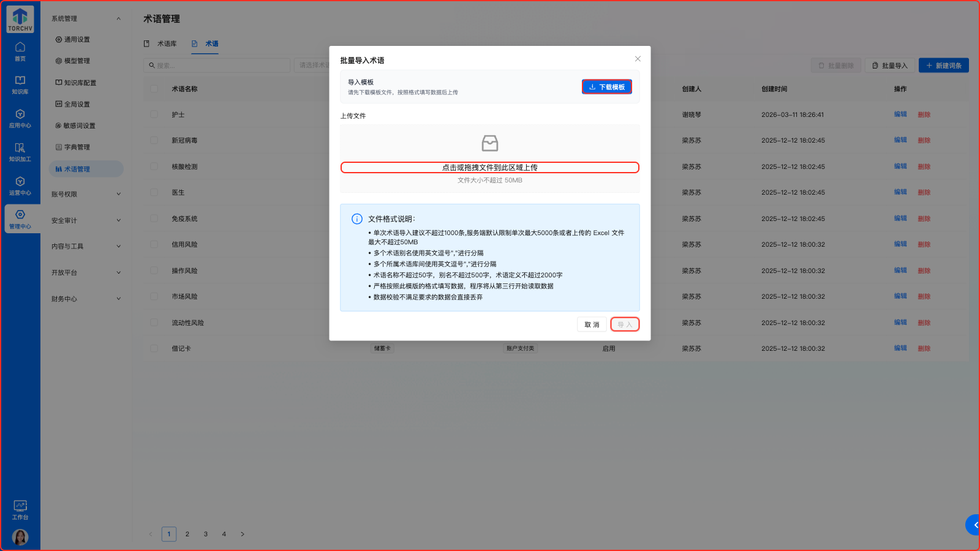The width and height of the screenshot is (980, 551).
Task: Open 应用中心 in the sidebar
Action: pyautogui.click(x=20, y=119)
